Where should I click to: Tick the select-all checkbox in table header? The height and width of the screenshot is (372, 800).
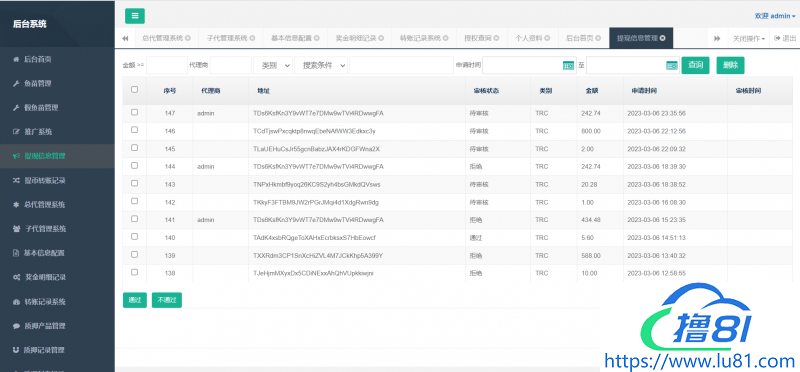tap(135, 89)
